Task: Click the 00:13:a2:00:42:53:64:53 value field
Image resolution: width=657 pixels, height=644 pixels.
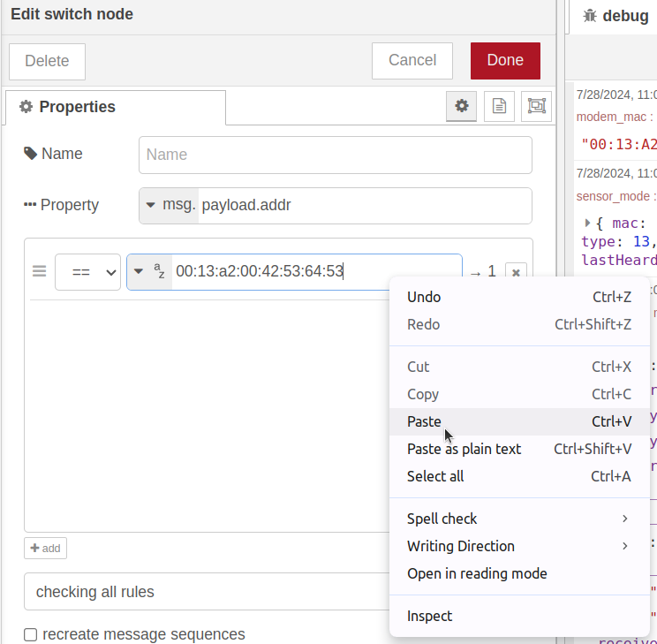Action: (316, 272)
